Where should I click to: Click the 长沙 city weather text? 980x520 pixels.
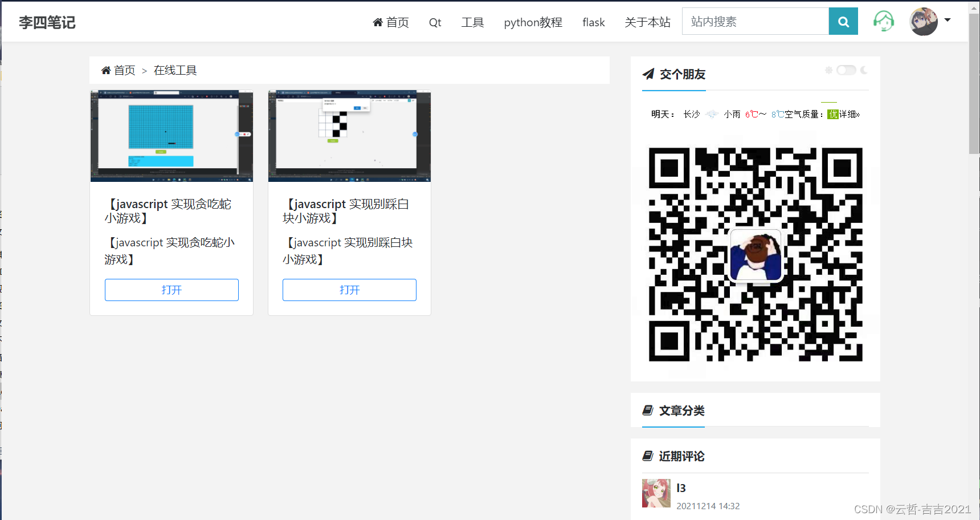[692, 114]
